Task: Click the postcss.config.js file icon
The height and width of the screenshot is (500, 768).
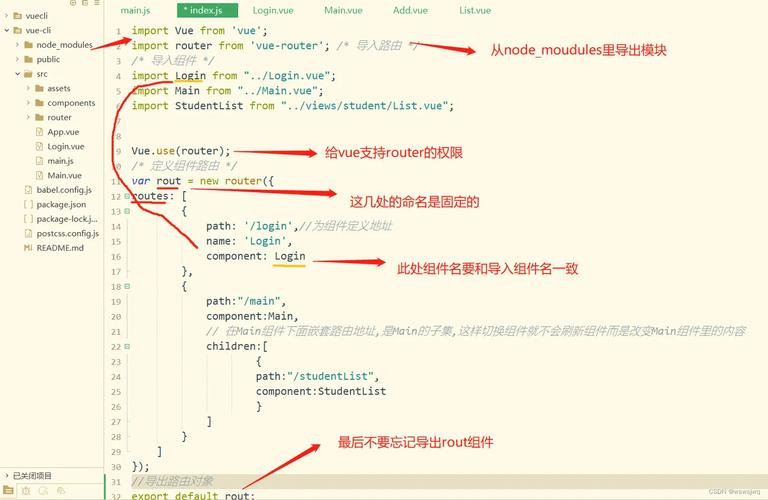Action: 28,234
